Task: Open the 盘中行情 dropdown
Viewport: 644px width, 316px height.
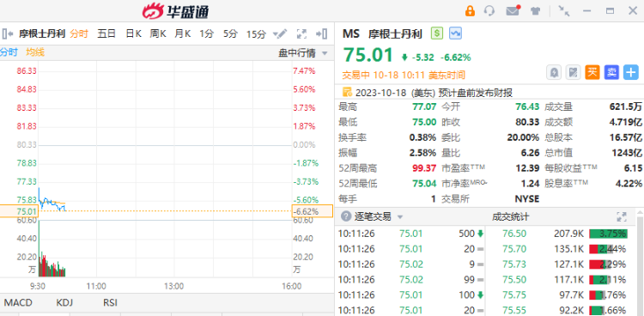Action: point(303,53)
